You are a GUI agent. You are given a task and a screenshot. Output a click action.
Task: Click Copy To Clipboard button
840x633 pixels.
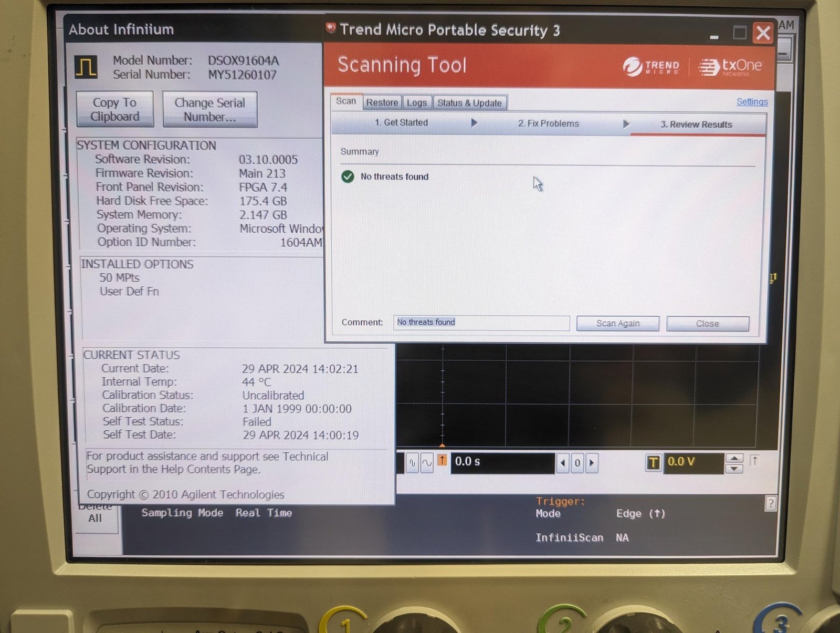point(115,109)
